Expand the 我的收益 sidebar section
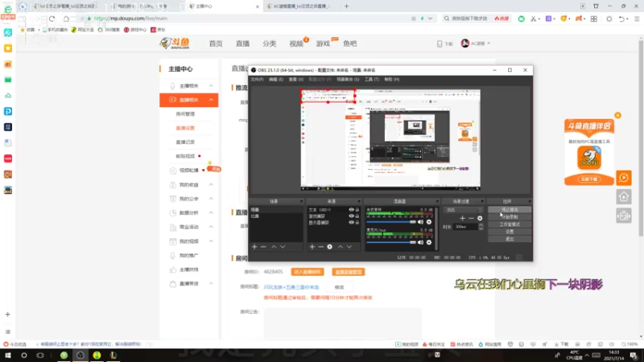Viewport: 644px width, 362px height. pos(211,185)
